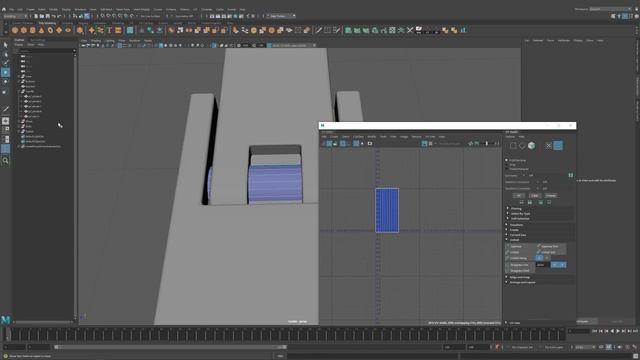Screen dimensions: 640x360
Task: Create a polygon sphere from the shelf
Action: pos(15,30)
